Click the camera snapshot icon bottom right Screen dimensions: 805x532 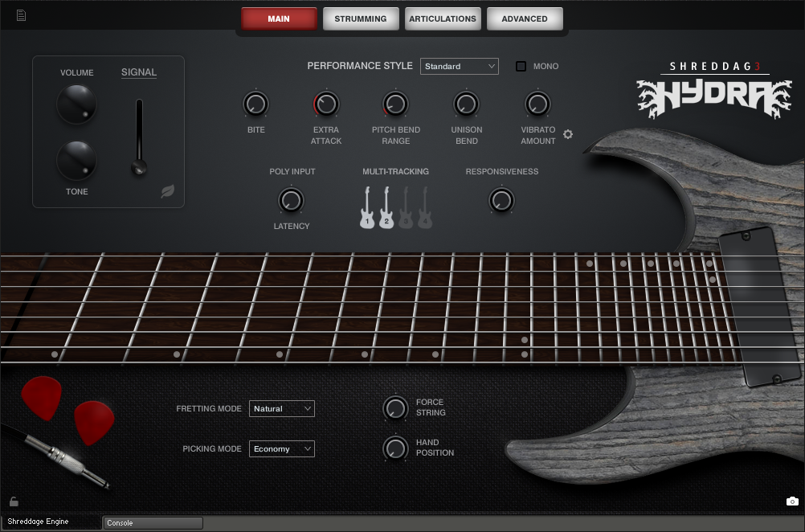click(x=791, y=500)
